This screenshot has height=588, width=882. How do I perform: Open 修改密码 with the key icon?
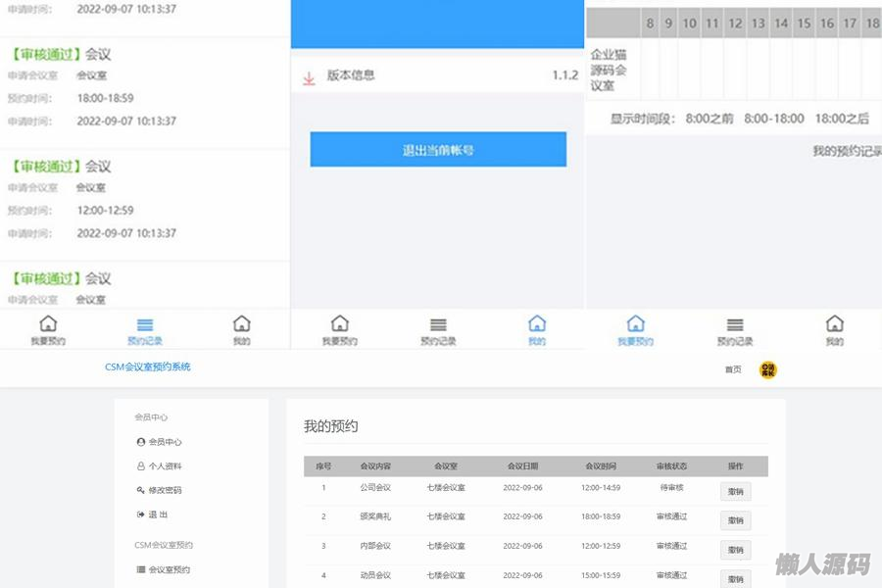point(165,490)
